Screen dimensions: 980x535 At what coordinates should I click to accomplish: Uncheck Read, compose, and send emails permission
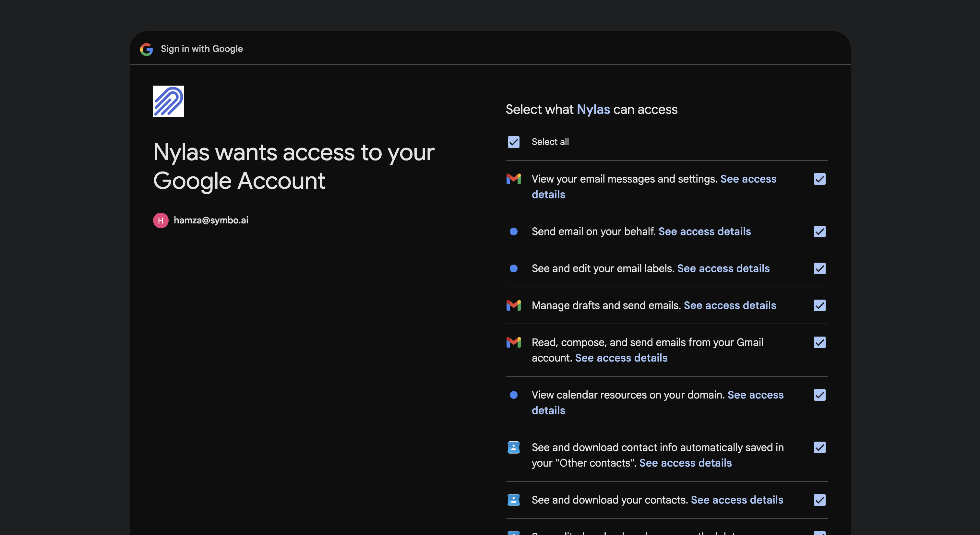click(x=820, y=342)
